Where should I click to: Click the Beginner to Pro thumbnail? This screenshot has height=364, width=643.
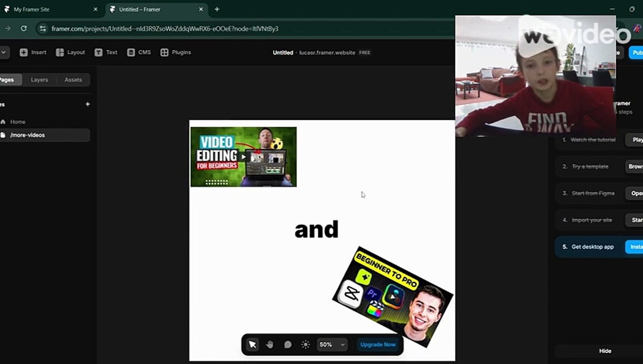[x=393, y=297]
